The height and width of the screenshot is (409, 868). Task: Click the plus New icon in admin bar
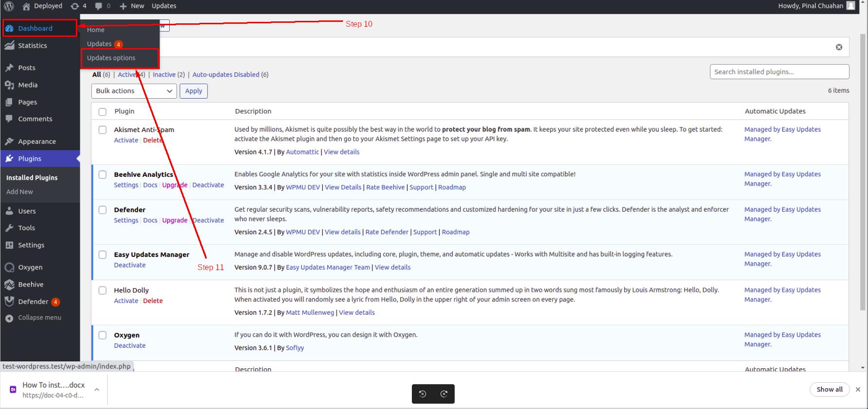coord(123,6)
